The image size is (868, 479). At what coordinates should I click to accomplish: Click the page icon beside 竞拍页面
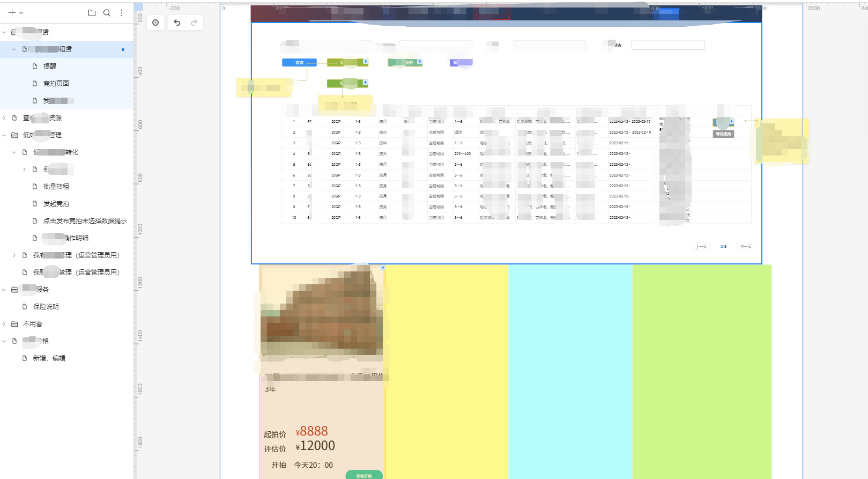pos(35,84)
